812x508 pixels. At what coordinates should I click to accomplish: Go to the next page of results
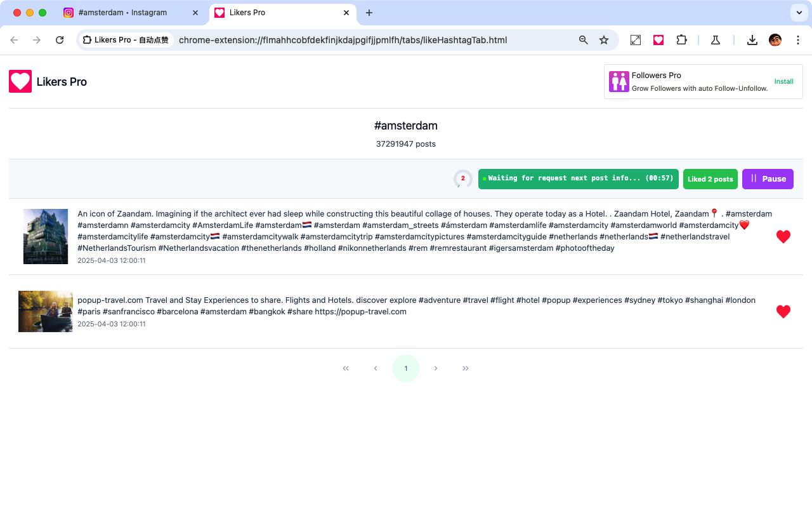(436, 368)
